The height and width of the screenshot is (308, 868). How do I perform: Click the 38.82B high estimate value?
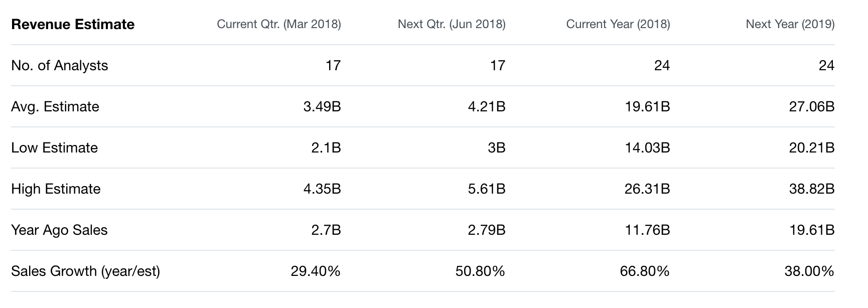click(x=811, y=189)
